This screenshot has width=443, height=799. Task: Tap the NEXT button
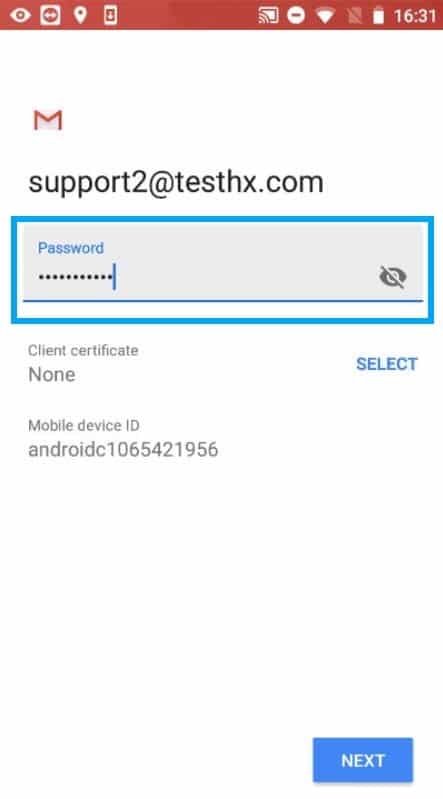[363, 760]
